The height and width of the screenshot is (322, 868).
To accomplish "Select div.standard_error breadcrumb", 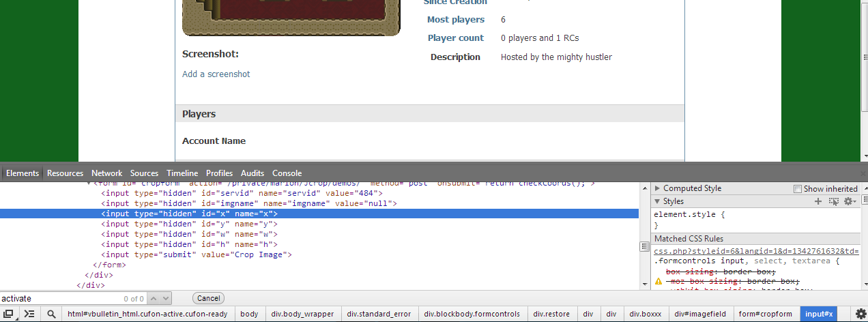I will click(x=379, y=314).
